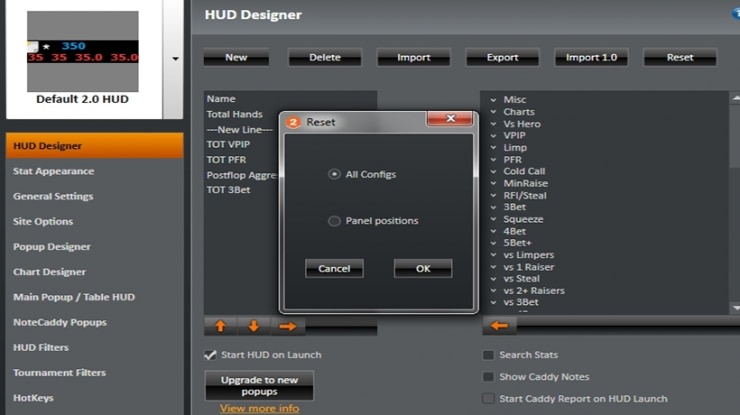Screen dimensions: 740x415
Task: Click the Delete HUD button
Action: tap(325, 57)
